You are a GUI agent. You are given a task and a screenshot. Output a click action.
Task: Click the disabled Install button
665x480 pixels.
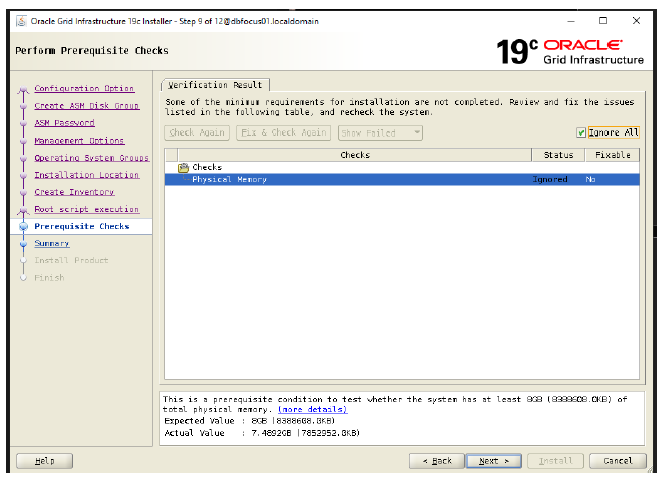tap(555, 461)
